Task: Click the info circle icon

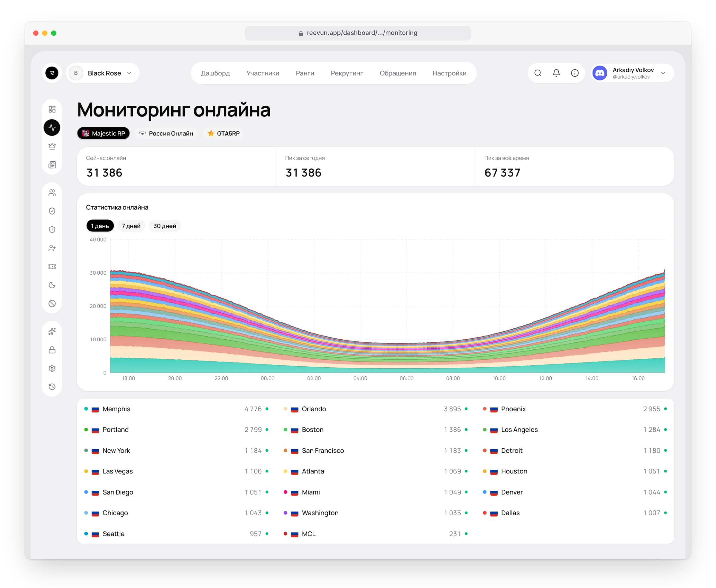Action: 575,73
